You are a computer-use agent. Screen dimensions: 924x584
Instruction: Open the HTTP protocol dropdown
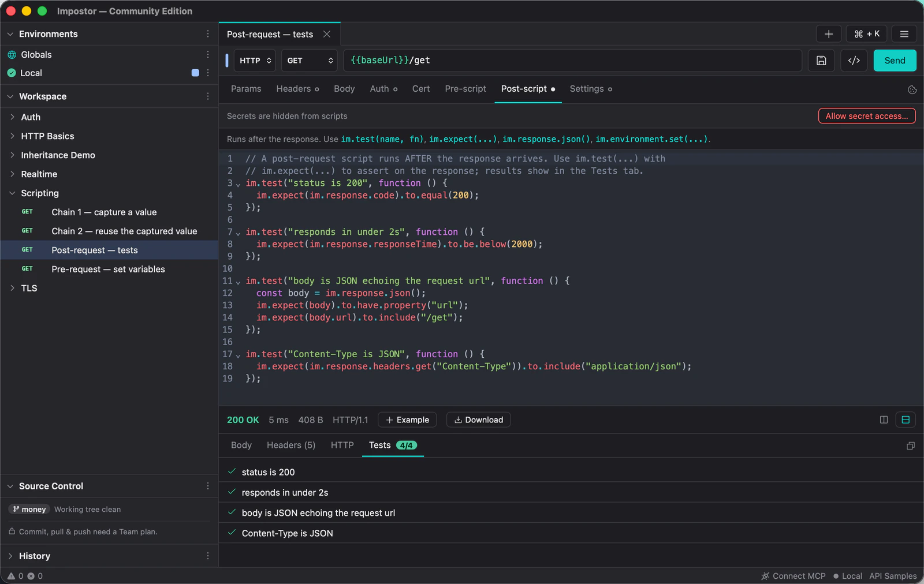[x=255, y=61]
